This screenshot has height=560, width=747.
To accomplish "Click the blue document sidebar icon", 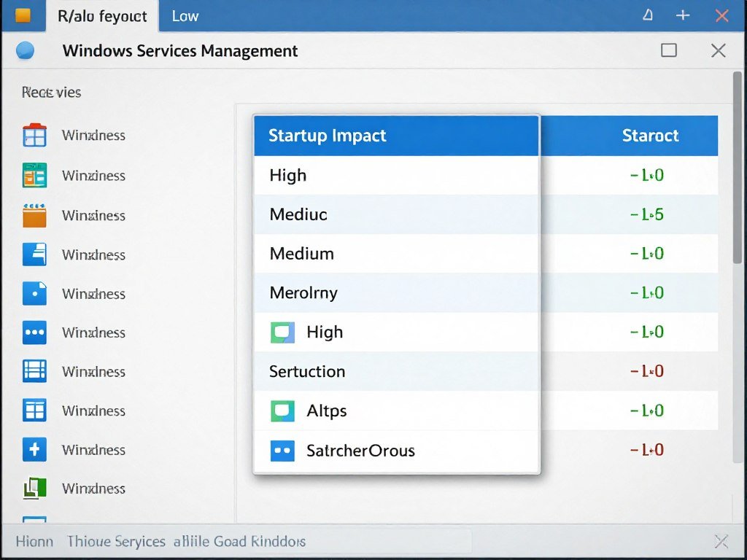I will [x=34, y=254].
